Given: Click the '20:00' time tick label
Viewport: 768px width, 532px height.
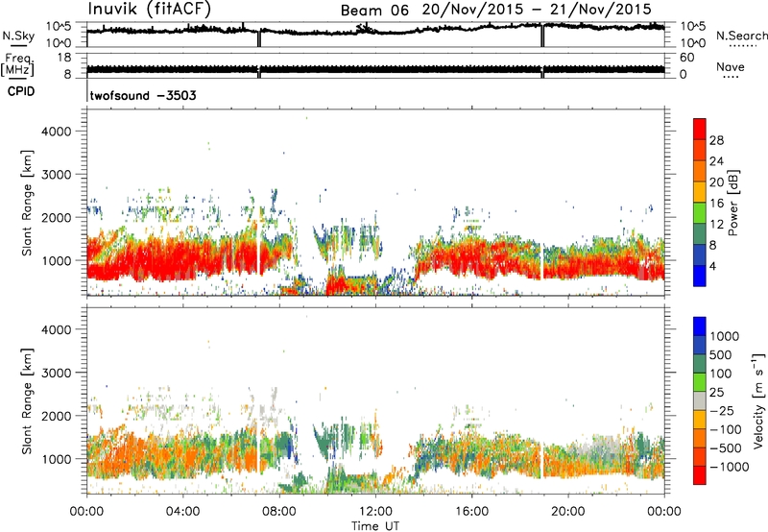Looking at the screenshot, I should tap(567, 512).
